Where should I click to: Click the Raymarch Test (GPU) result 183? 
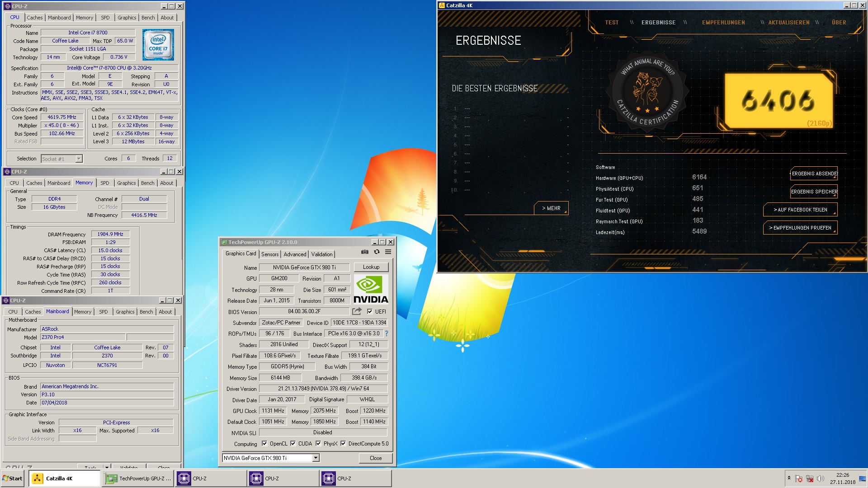(698, 221)
